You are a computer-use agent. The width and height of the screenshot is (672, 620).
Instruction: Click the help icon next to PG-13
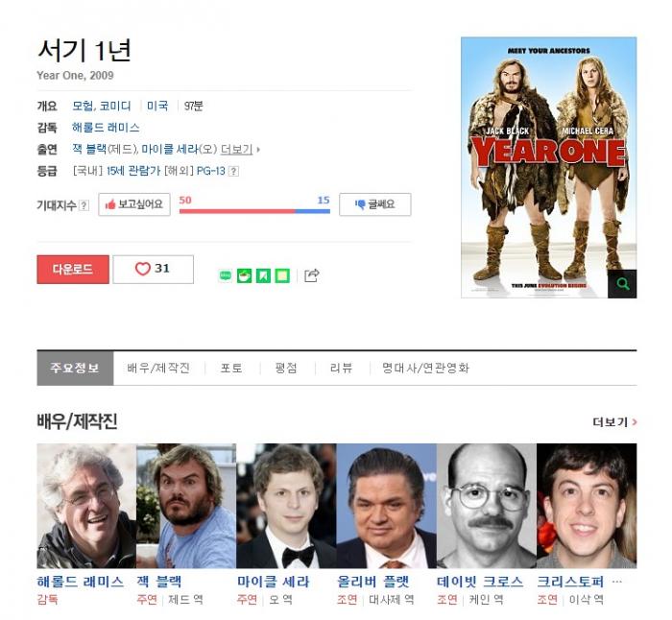(x=233, y=171)
